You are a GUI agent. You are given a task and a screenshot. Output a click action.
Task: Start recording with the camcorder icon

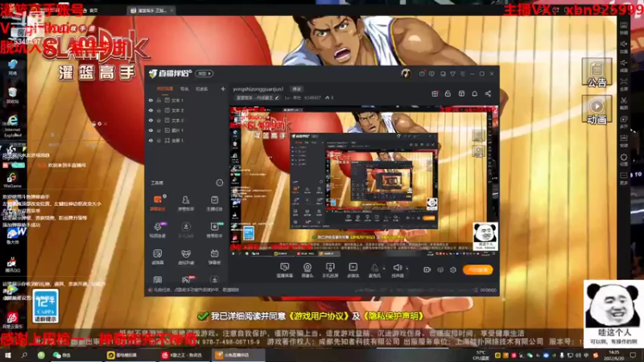point(427,269)
